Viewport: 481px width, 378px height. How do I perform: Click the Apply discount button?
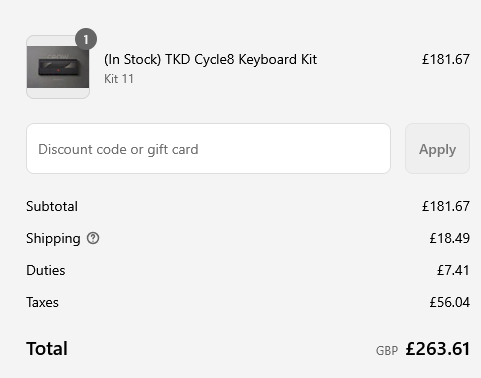tap(437, 149)
